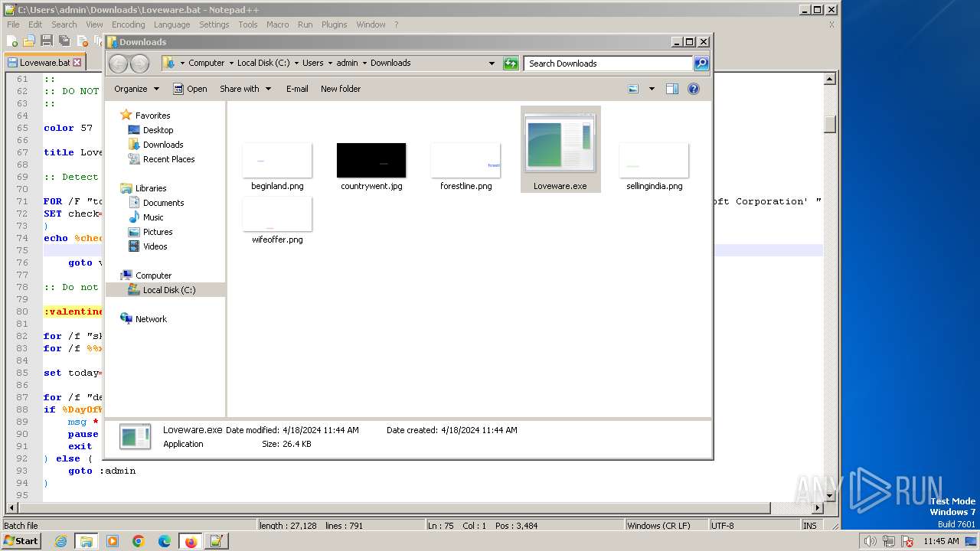Expand dropdown arrow after Users in address bar
Viewport: 980px width, 551px height.
pyautogui.click(x=330, y=64)
